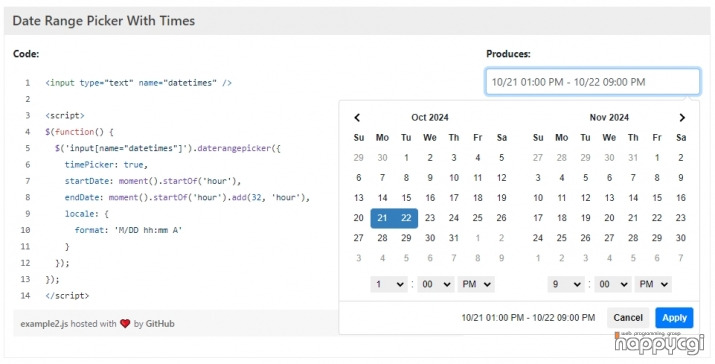Image resolution: width=715 pixels, height=364 pixels.
Task: Select October 23 in the calendar
Action: pyautogui.click(x=430, y=218)
